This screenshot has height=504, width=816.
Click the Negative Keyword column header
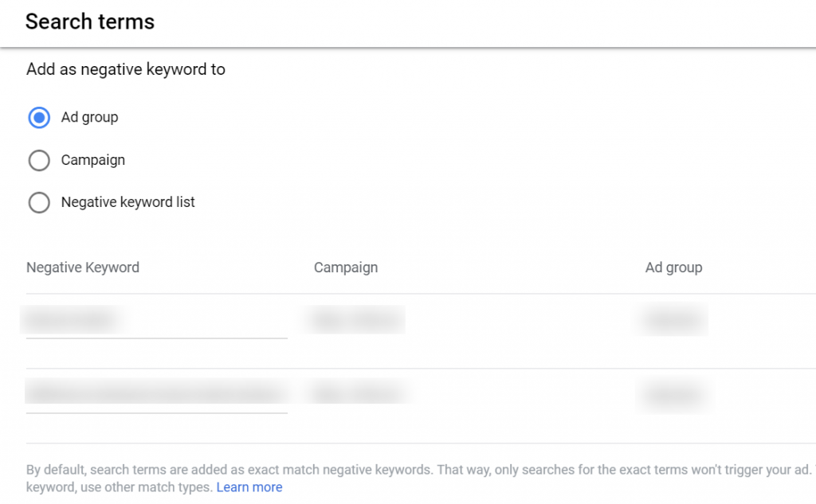[x=83, y=268]
